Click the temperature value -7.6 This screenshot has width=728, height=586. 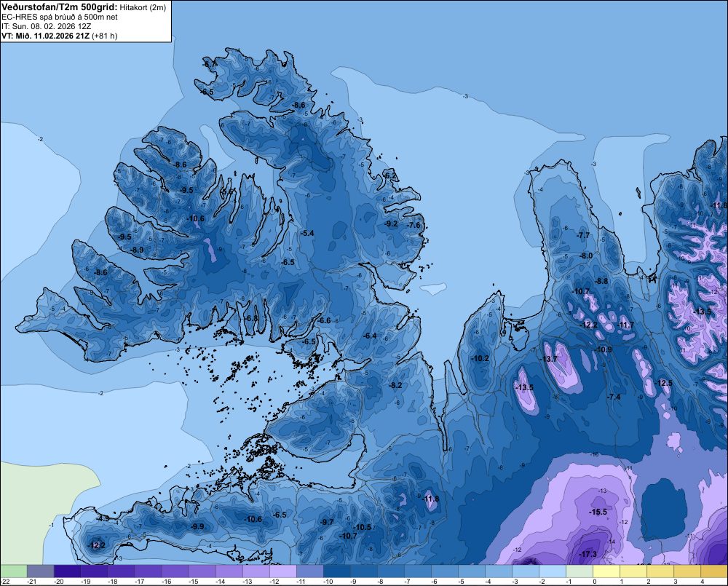(x=414, y=225)
